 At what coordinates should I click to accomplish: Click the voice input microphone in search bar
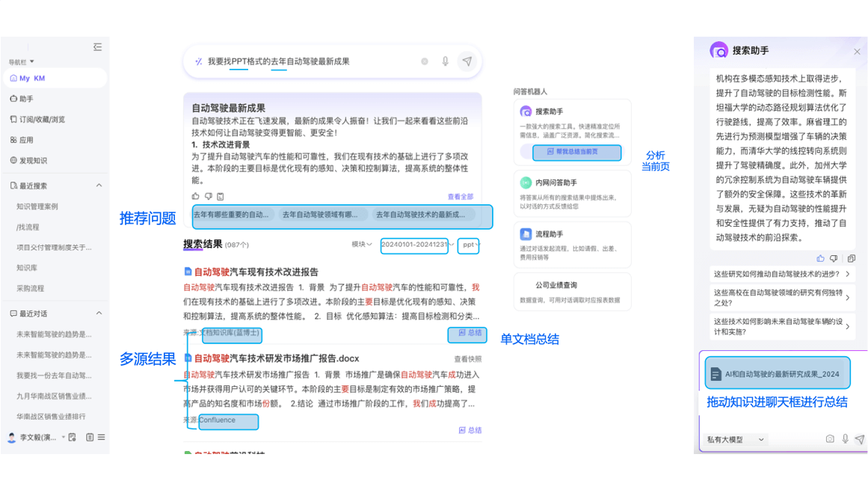445,61
